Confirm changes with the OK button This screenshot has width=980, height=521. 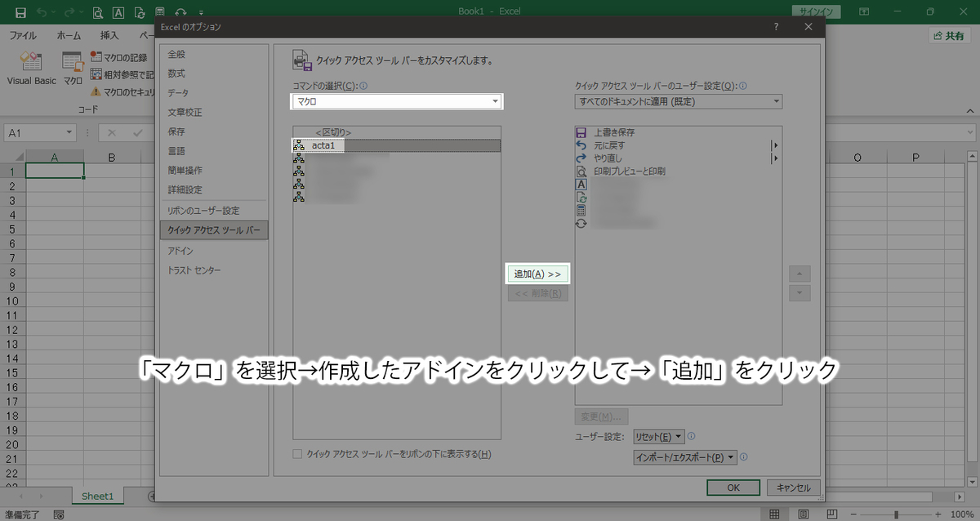tap(733, 487)
